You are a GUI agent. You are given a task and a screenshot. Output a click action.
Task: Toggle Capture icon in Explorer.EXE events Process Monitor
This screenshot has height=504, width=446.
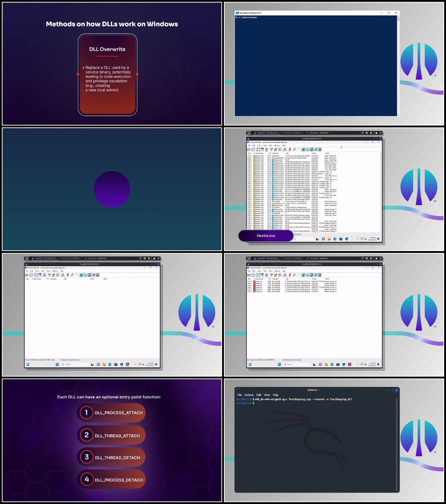(258, 149)
